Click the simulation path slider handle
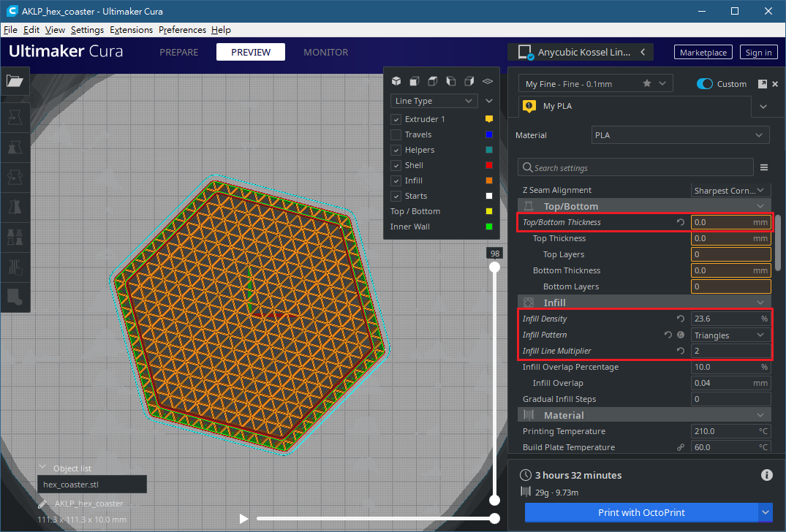 click(x=495, y=518)
